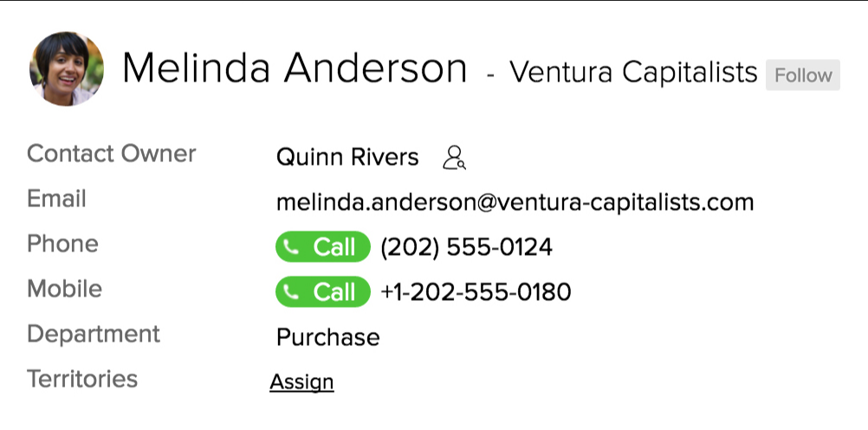Viewport: 868px width, 430px height.
Task: Open the Ventura Capitalists account name
Action: tap(633, 73)
